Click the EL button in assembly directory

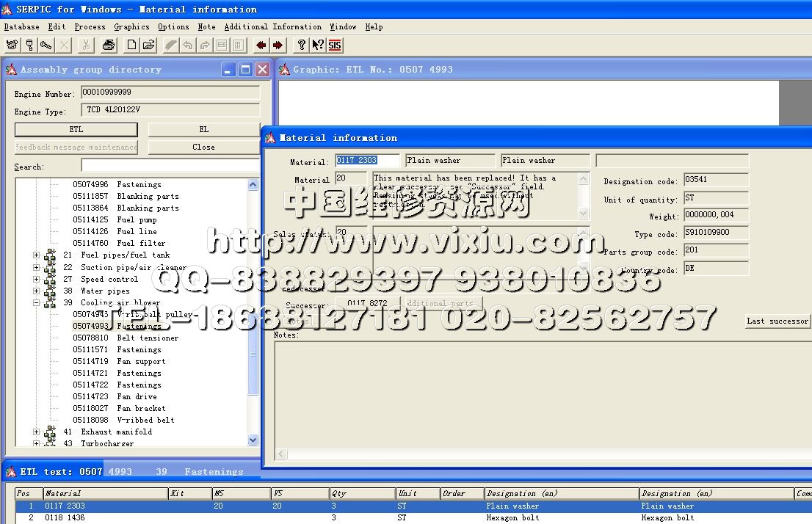pos(203,129)
